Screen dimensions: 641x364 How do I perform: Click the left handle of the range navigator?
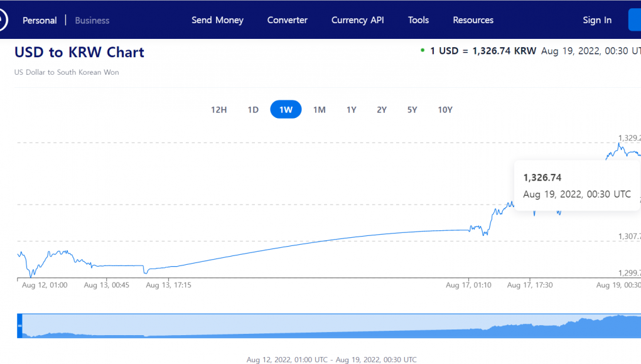(x=19, y=326)
